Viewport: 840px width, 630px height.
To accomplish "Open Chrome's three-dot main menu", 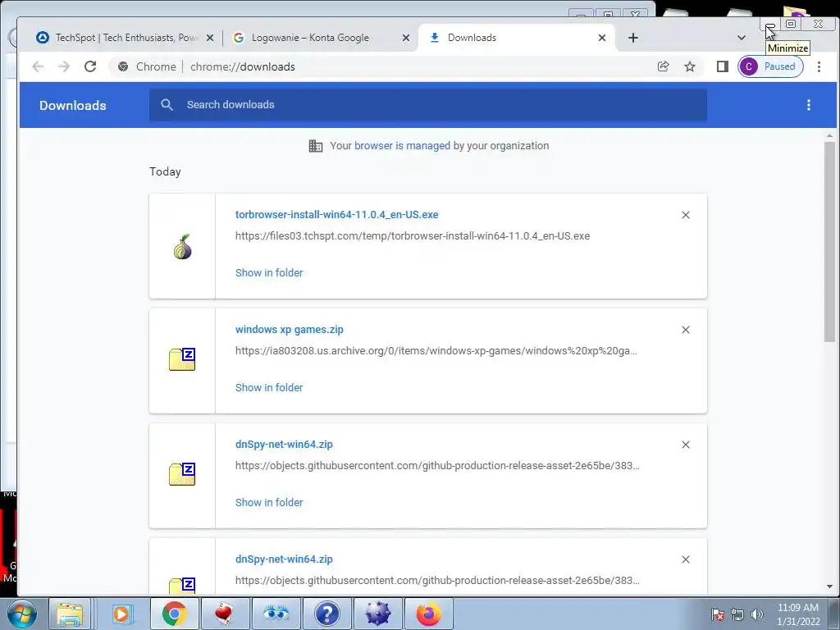I will pos(819,66).
